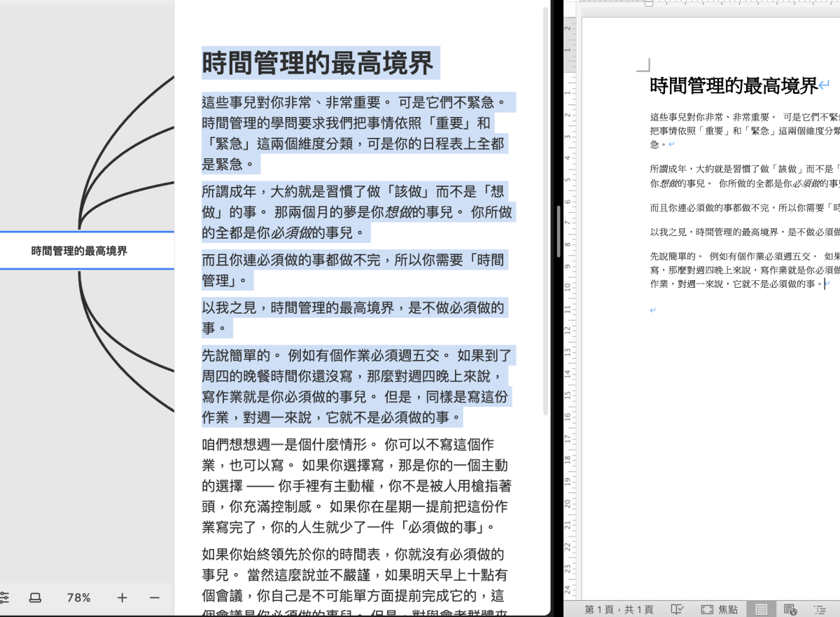The height and width of the screenshot is (617, 840).
Task: Click the empty paragraph mark below Word text
Action: [652, 310]
